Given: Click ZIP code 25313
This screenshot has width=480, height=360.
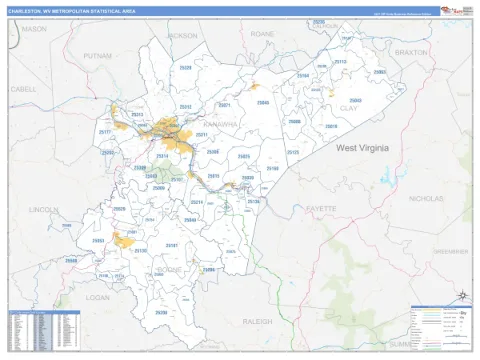Looking at the screenshot, I should pos(137,114).
